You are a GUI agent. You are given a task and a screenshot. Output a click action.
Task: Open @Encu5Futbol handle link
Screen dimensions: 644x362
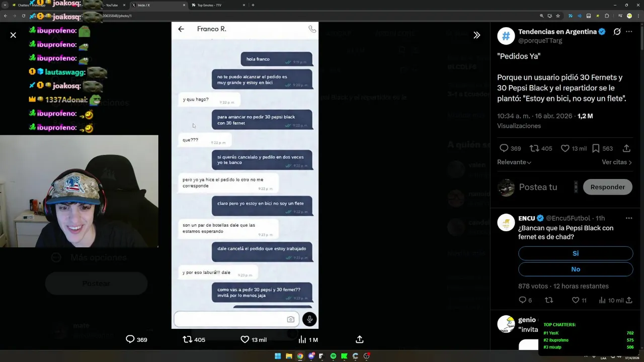click(x=568, y=218)
